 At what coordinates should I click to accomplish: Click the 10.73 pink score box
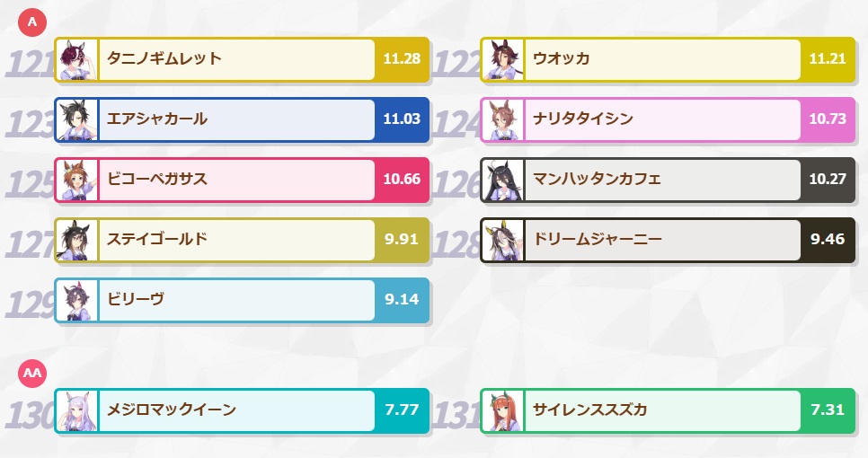tap(828, 120)
